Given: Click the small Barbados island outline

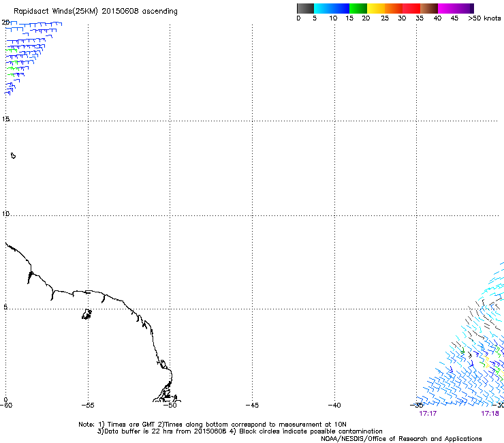Looking at the screenshot, I should [13, 155].
